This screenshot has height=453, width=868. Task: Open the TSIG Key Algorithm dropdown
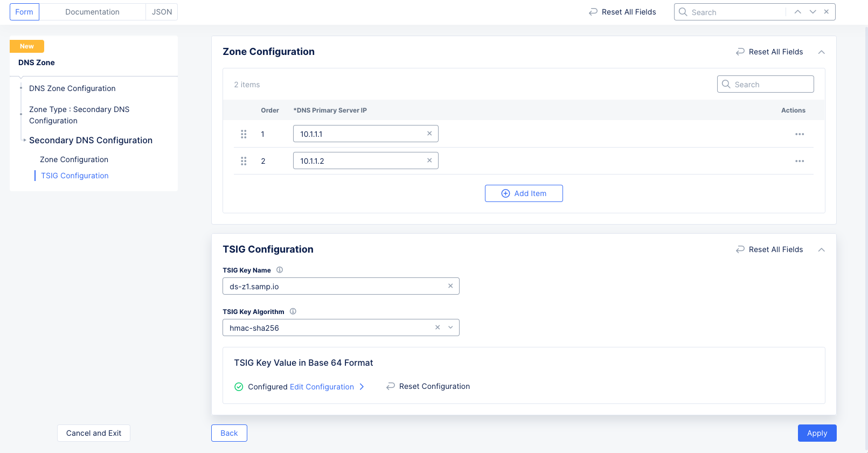450,327
